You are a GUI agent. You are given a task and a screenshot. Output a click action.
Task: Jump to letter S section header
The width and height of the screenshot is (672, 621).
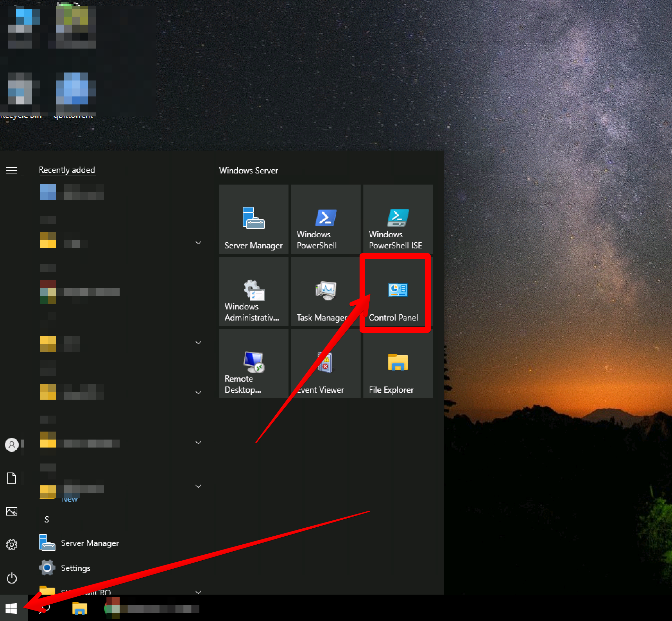pos(47,519)
